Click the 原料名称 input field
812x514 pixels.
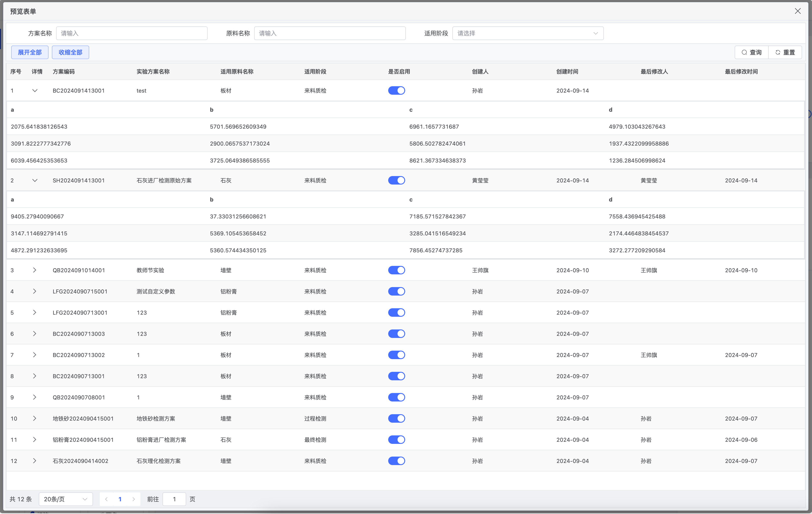(x=330, y=33)
